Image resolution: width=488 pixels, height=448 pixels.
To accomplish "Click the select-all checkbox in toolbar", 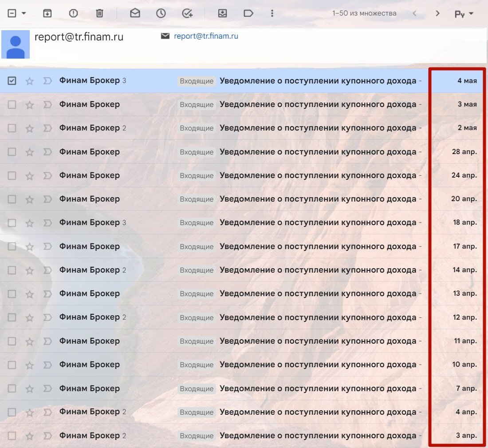I will (12, 13).
